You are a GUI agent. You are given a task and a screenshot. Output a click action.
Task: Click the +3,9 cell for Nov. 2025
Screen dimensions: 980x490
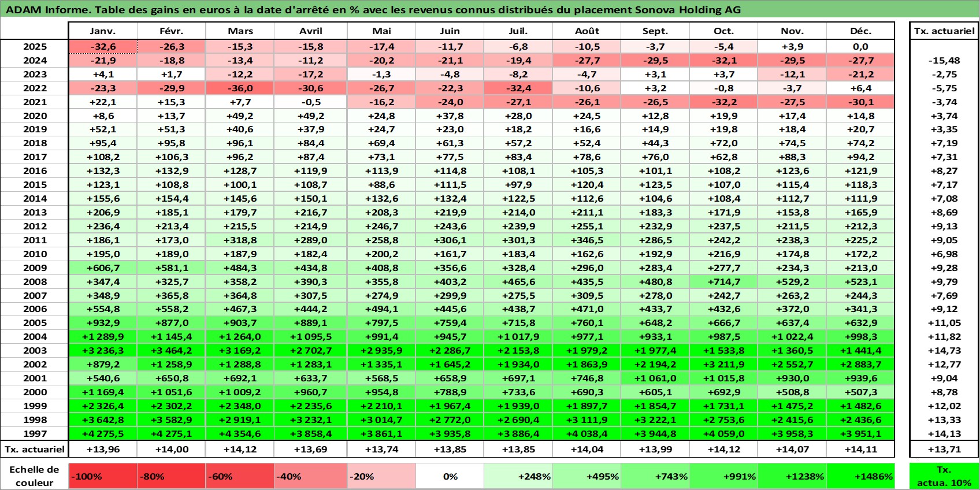(x=792, y=47)
